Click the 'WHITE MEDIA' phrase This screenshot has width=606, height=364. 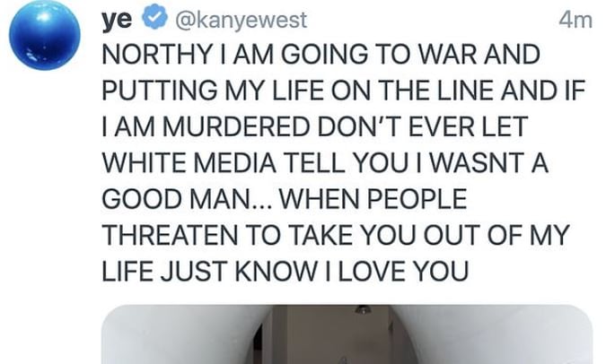(x=189, y=163)
